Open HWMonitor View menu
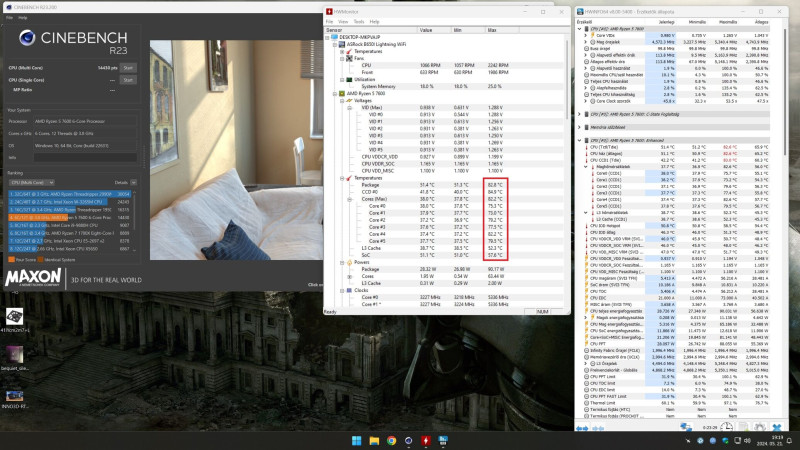Screen dimensions: 800x450 [343, 22]
